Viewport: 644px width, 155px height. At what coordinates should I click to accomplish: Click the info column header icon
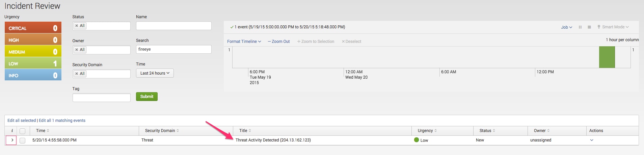[x=12, y=131]
